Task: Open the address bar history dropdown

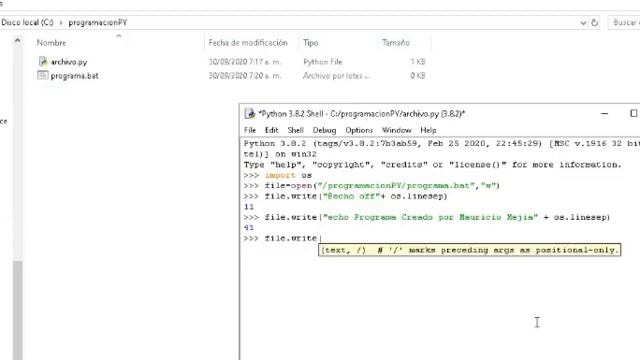Action: [583, 23]
